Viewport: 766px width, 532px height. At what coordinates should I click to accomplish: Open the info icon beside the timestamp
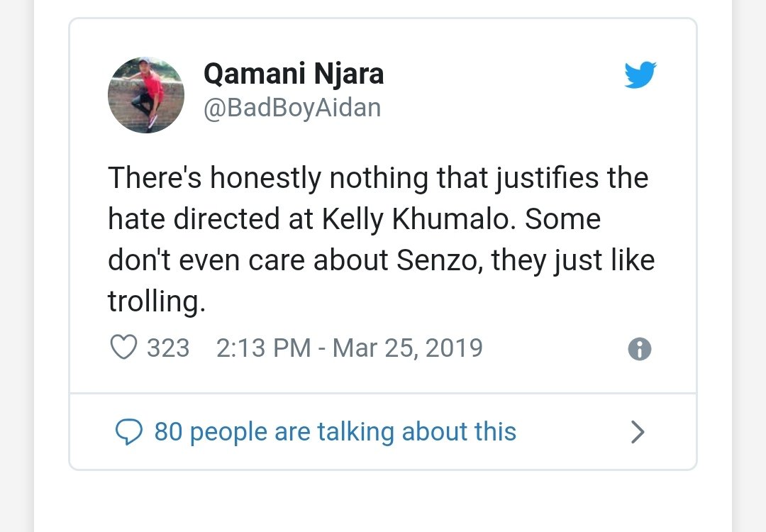click(640, 349)
